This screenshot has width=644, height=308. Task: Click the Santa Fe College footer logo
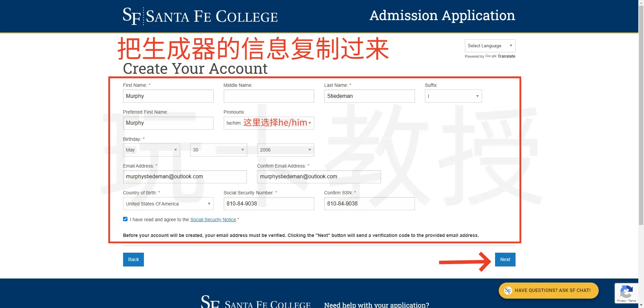coord(256,302)
